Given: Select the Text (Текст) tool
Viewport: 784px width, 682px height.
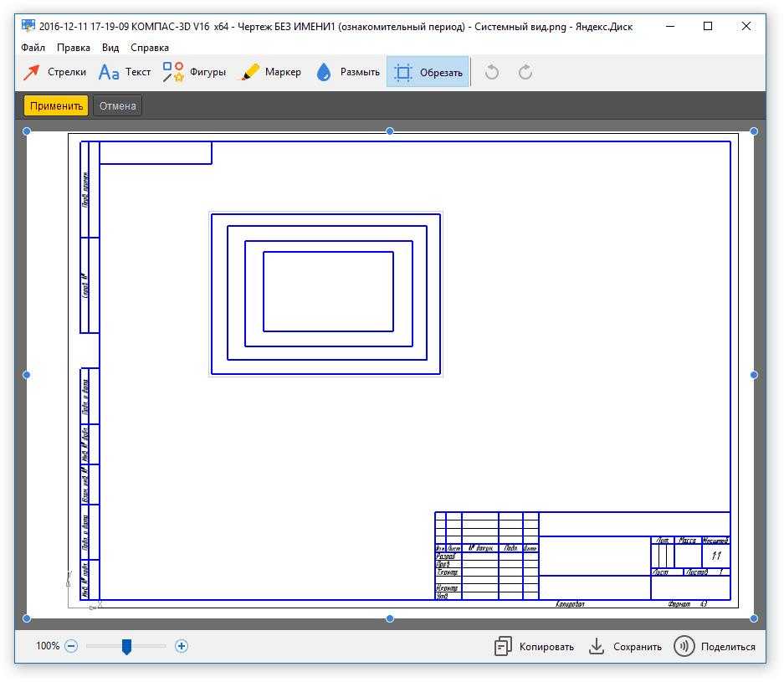Looking at the screenshot, I should point(125,72).
